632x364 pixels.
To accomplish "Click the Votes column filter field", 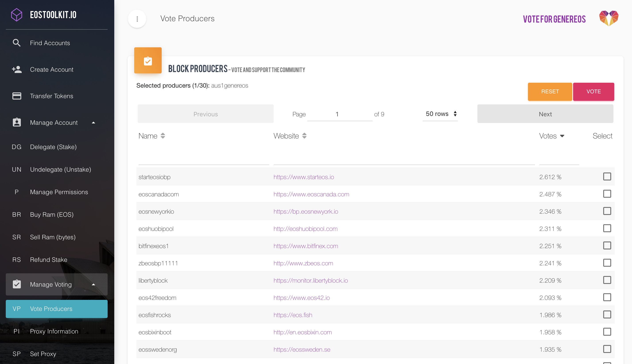I will (x=559, y=157).
